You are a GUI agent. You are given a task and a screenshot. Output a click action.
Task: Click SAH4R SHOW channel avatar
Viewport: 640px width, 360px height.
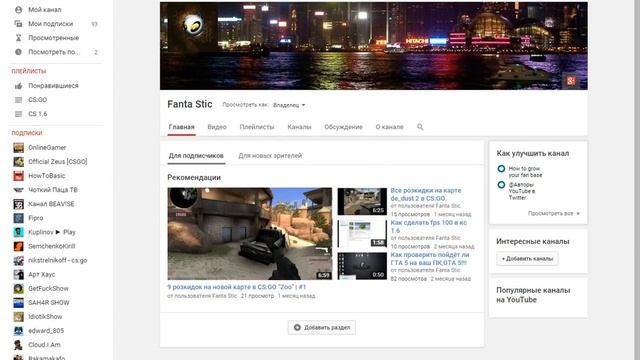[18, 302]
